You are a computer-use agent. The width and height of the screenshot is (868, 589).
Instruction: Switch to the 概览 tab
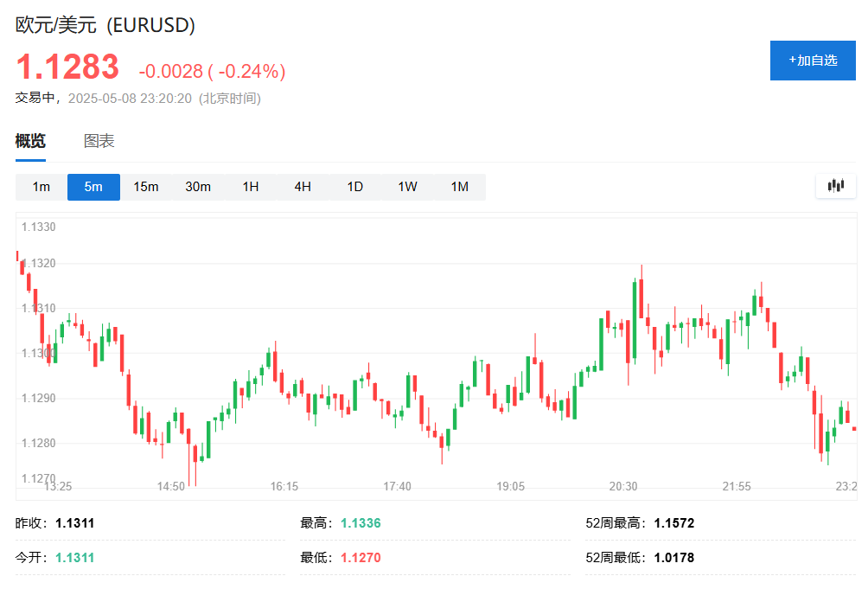pos(30,141)
